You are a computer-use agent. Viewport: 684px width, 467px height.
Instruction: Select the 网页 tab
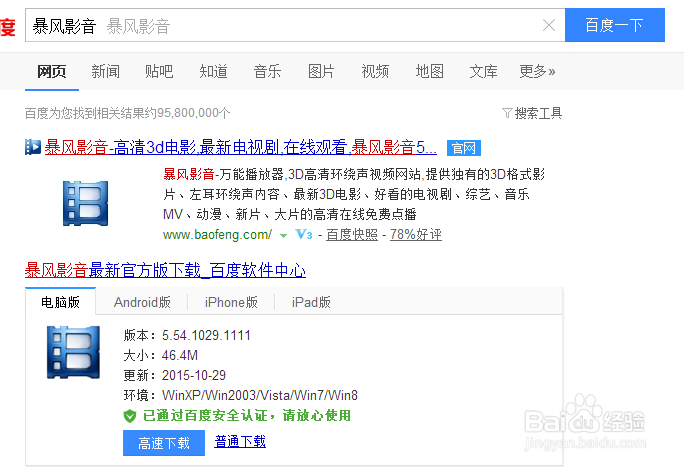[51, 71]
